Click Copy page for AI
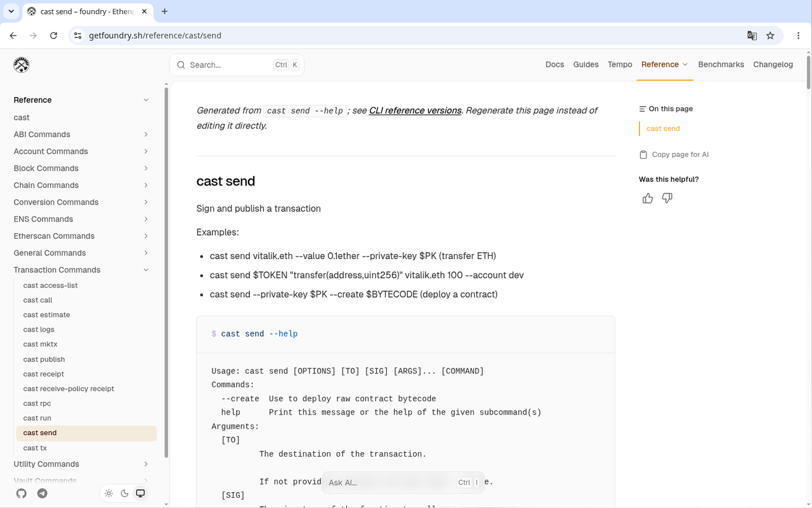 tap(674, 154)
